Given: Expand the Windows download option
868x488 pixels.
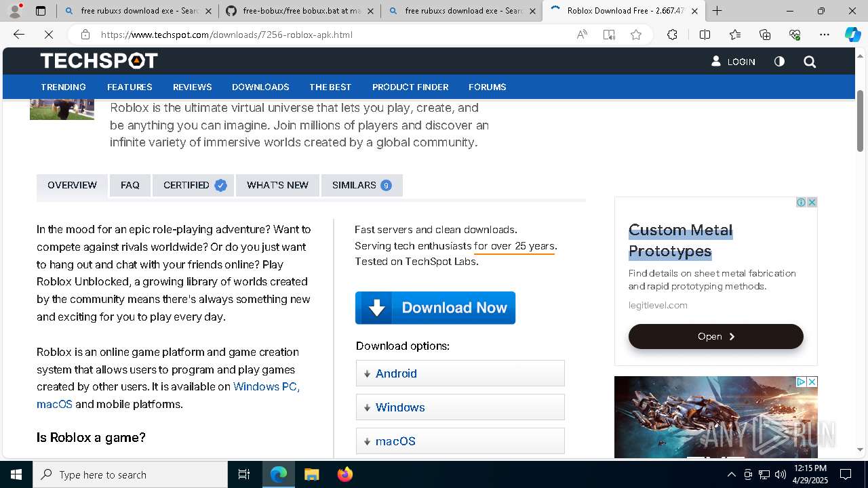Looking at the screenshot, I should coord(460,407).
